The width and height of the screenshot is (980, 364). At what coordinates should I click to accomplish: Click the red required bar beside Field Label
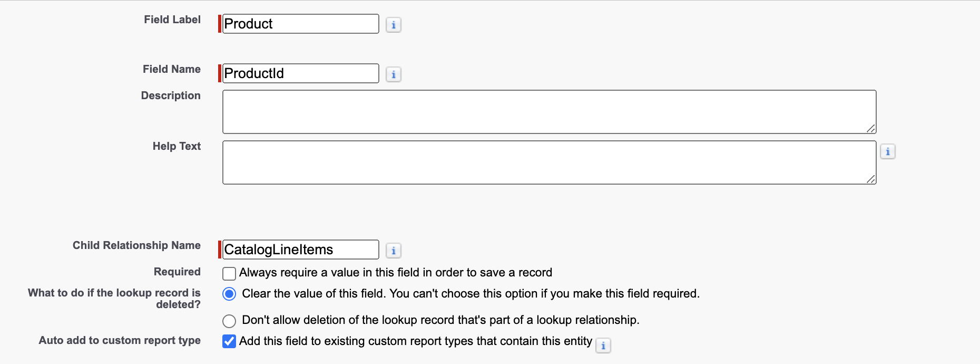click(x=220, y=24)
